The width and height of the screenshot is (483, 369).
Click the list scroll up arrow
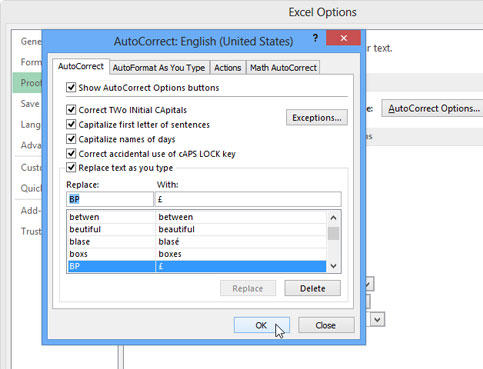pyautogui.click(x=333, y=218)
